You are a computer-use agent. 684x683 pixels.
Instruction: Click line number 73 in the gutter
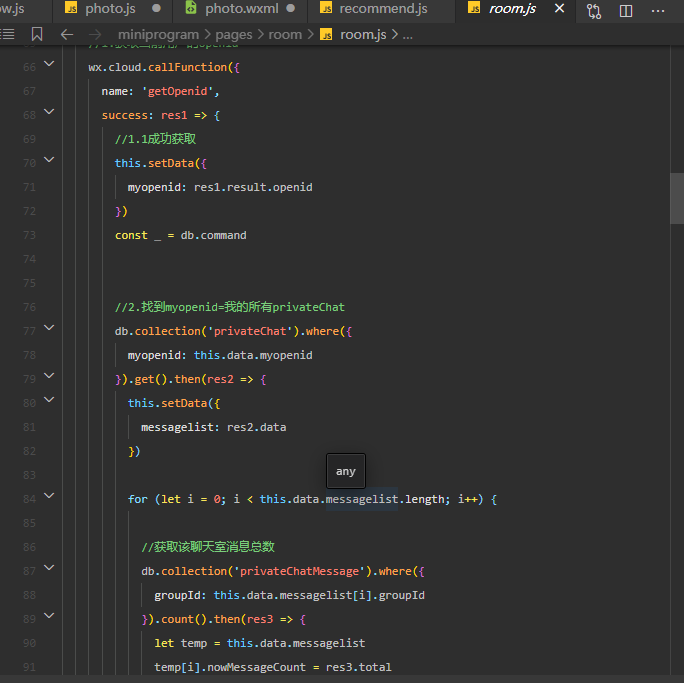[29, 235]
